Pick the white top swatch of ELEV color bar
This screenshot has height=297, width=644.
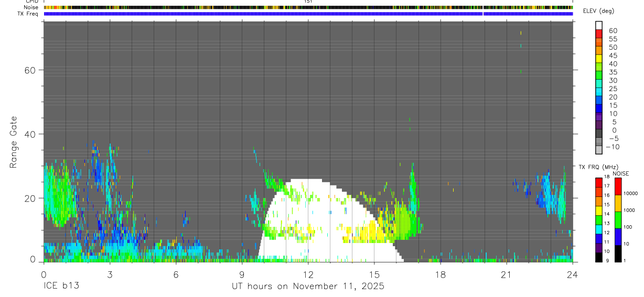599,26
